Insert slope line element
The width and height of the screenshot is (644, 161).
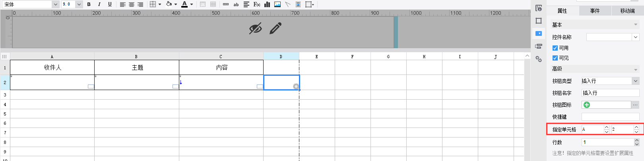(288, 4)
